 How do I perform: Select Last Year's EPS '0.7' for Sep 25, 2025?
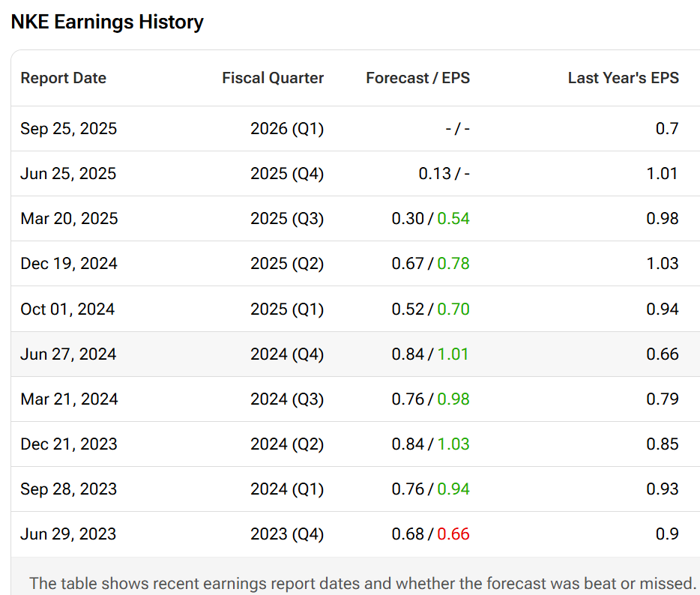[x=667, y=129]
